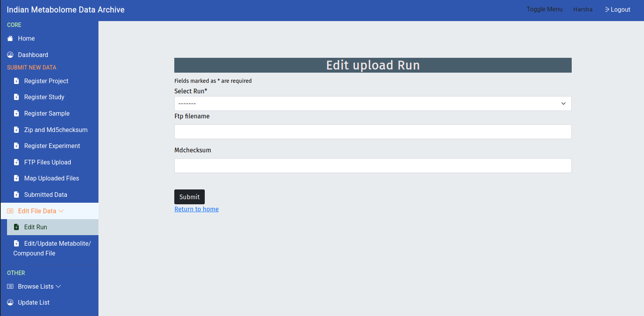Viewport: 644px width, 316px height.
Task: Click Toggle Menu in top bar
Action: [x=544, y=9]
